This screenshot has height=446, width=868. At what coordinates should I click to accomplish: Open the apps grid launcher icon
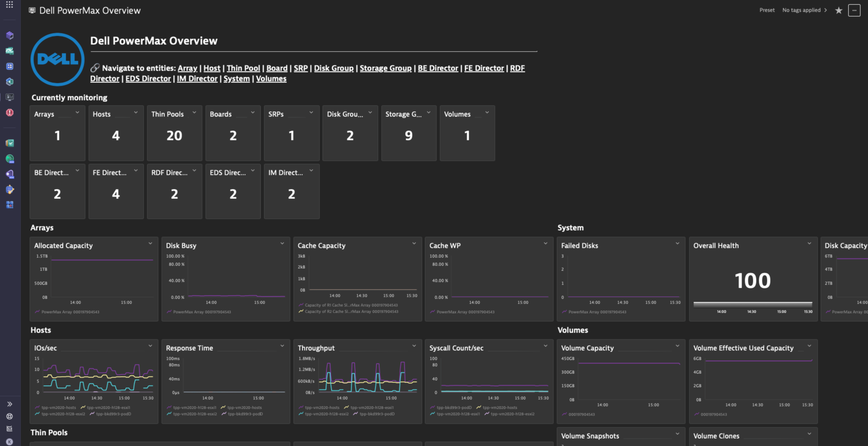coord(10,5)
